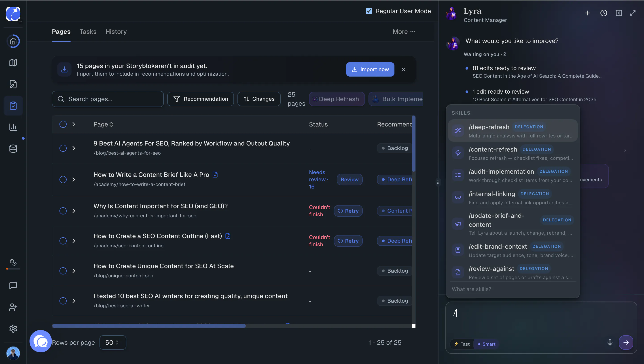This screenshot has height=364, width=644.
Task: Click the user avatar at the sidebar bottom
Action: [x=13, y=353]
